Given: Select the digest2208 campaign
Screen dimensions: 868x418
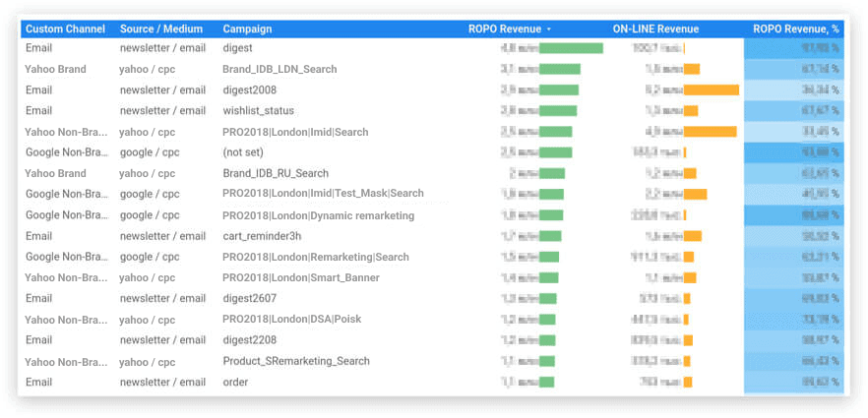Looking at the screenshot, I should point(249,340).
